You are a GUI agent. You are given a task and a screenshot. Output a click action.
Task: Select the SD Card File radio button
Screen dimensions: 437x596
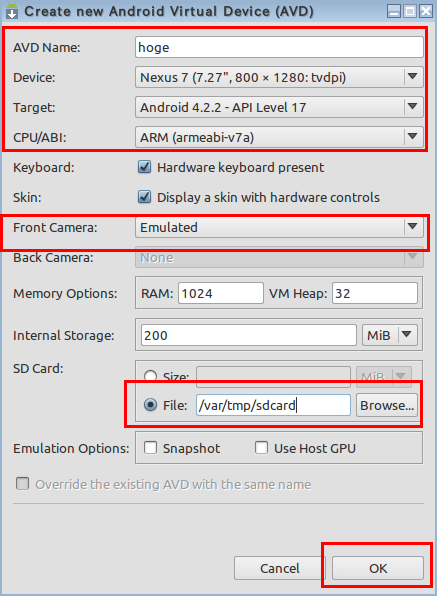click(x=150, y=405)
